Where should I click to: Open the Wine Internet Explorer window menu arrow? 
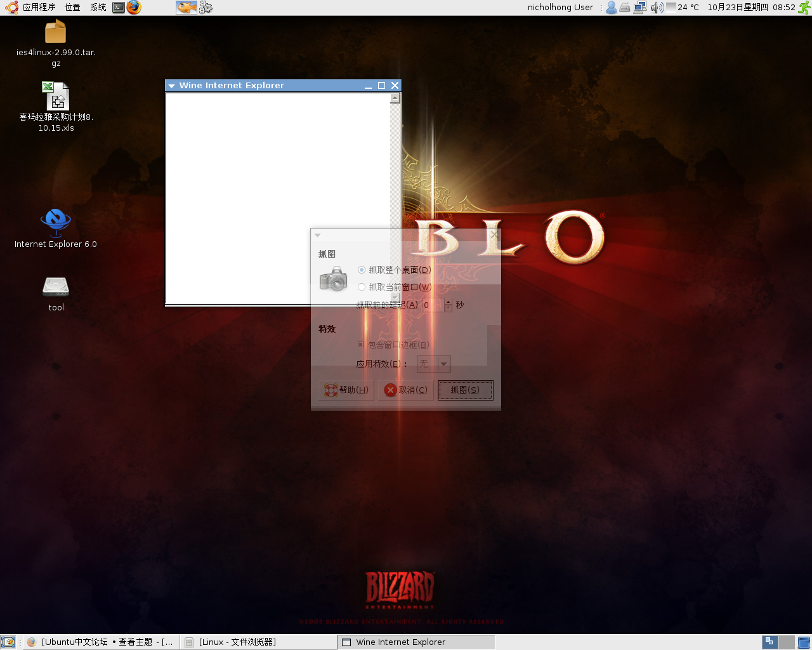pos(171,86)
